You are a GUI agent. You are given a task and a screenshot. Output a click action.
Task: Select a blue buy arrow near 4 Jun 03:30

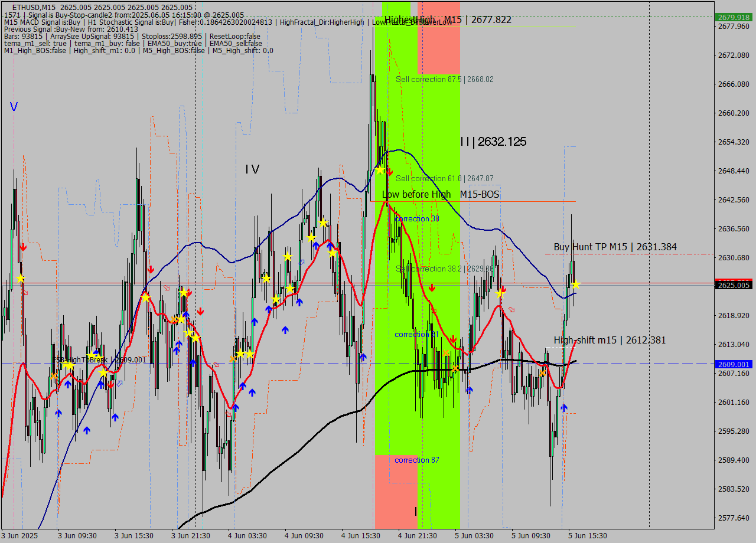[x=242, y=387]
